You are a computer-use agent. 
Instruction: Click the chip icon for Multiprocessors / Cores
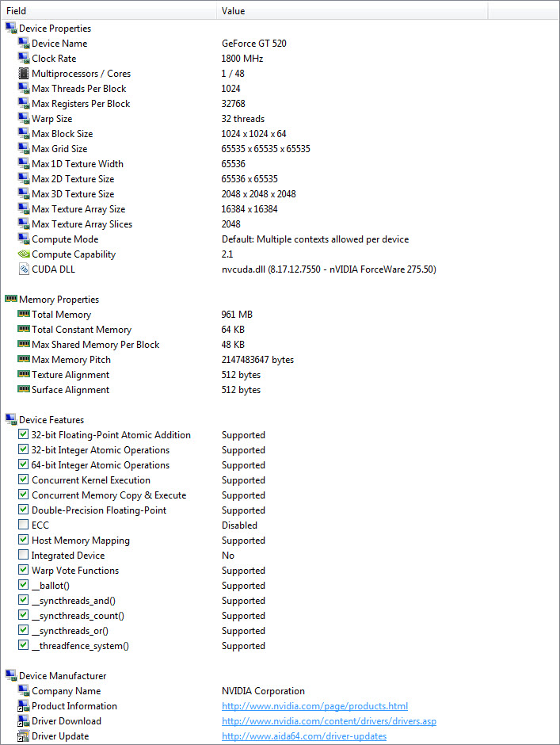click(23, 73)
